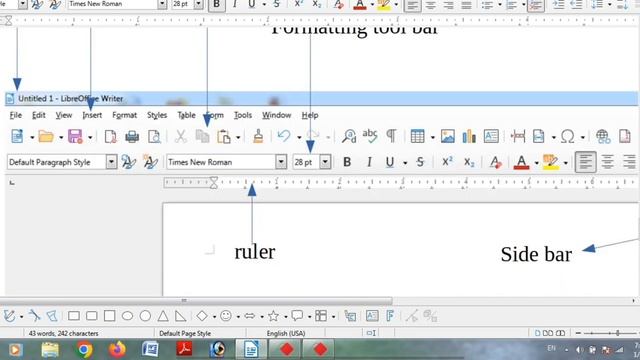This screenshot has height=360, width=640.
Task: Click the Insert Page Break icon
Action: [518, 136]
